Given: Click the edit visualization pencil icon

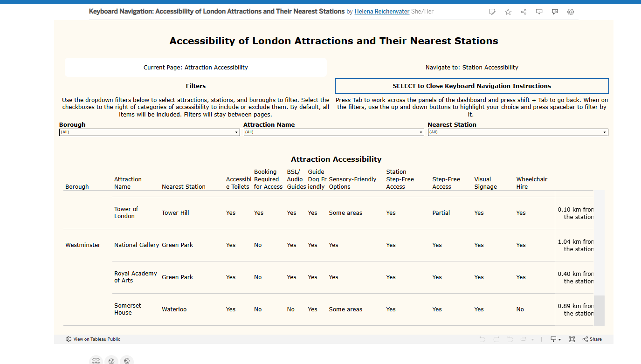Looking at the screenshot, I should click(492, 12).
